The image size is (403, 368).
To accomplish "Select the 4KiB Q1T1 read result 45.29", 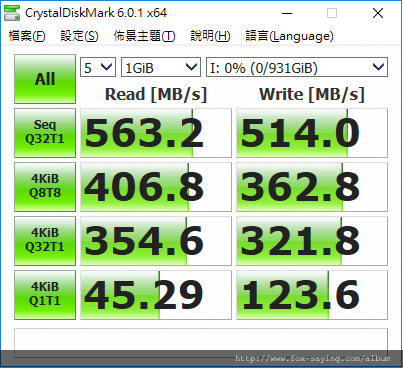I will tap(156, 295).
